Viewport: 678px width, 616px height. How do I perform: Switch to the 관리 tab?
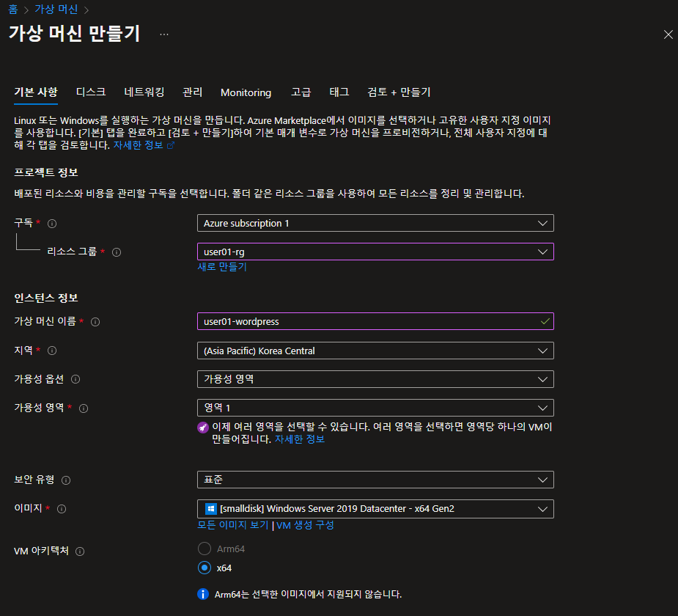pyautogui.click(x=193, y=92)
